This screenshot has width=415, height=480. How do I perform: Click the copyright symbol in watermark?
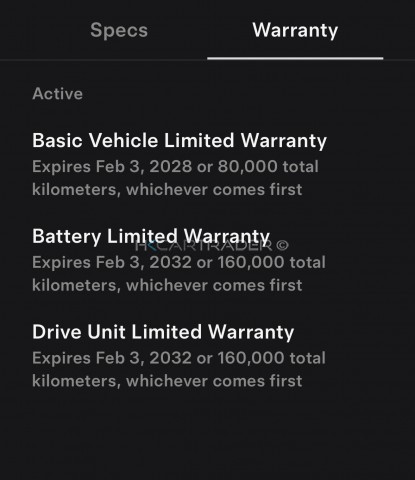tap(282, 246)
